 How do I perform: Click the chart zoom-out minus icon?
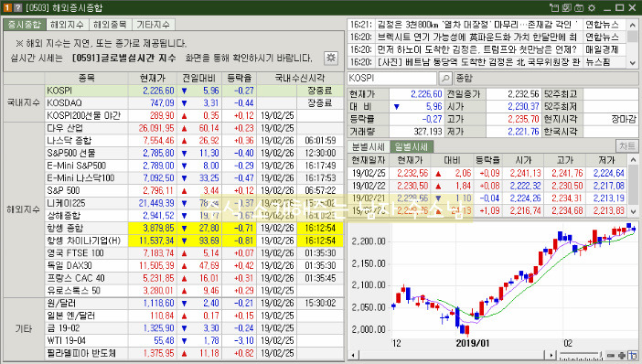coord(611,356)
